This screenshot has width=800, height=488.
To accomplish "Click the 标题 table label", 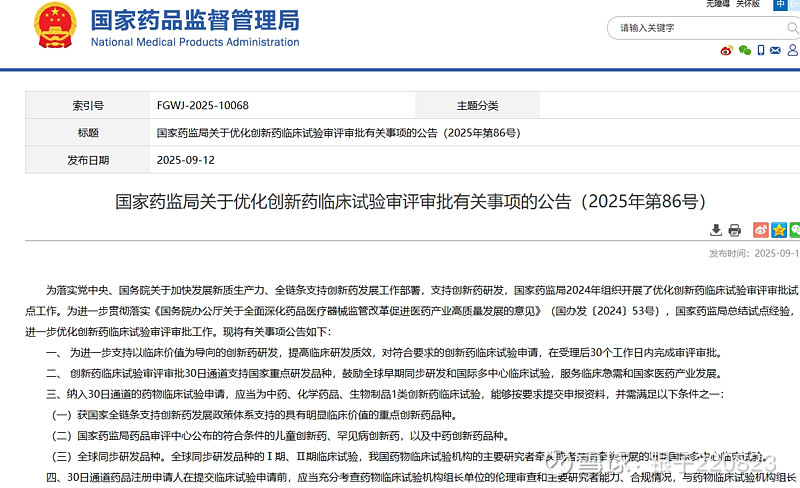I will pos(88,133).
